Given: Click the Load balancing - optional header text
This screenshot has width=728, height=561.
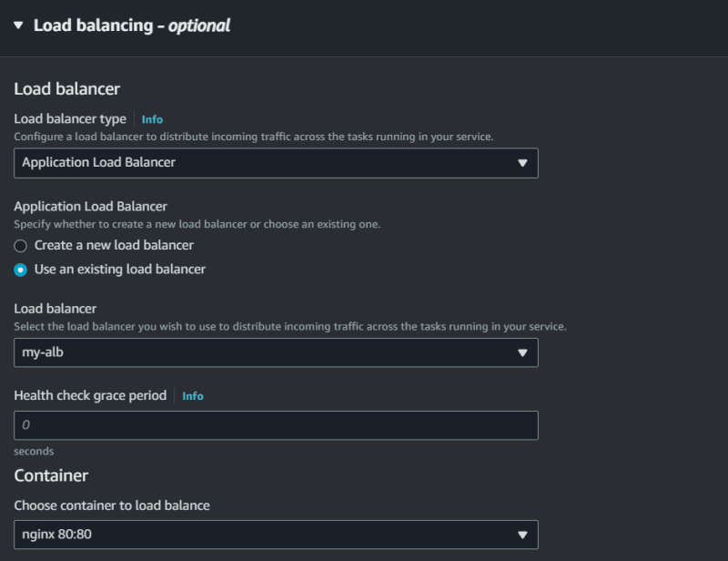Looking at the screenshot, I should pos(132,25).
